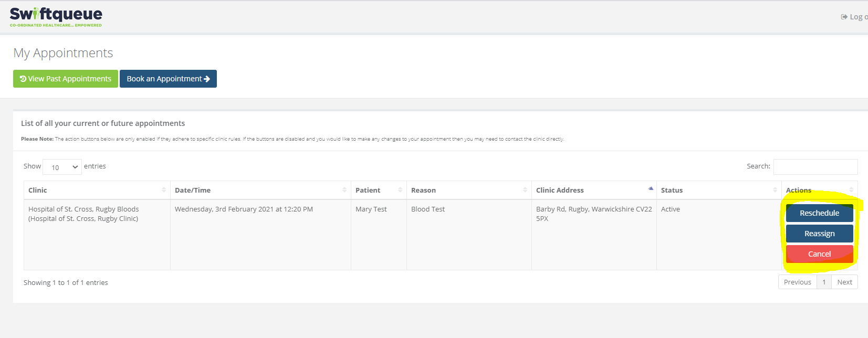Sort table by Clinic column arrows
868x338 pixels.
[x=164, y=190]
